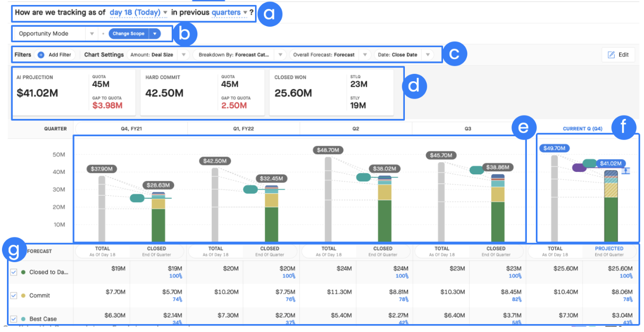
Task: Click the blue range marker beside $41.02M
Action: [626, 171]
